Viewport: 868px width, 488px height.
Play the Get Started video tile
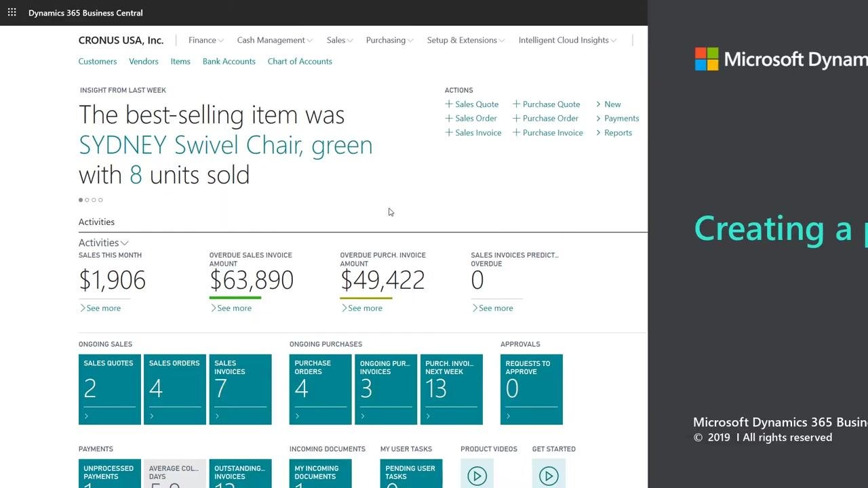click(549, 476)
